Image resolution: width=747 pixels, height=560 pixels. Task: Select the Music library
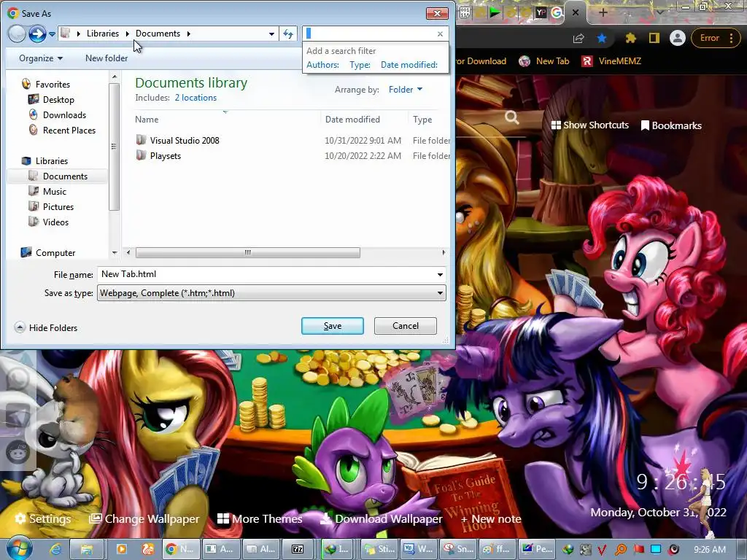pyautogui.click(x=54, y=192)
